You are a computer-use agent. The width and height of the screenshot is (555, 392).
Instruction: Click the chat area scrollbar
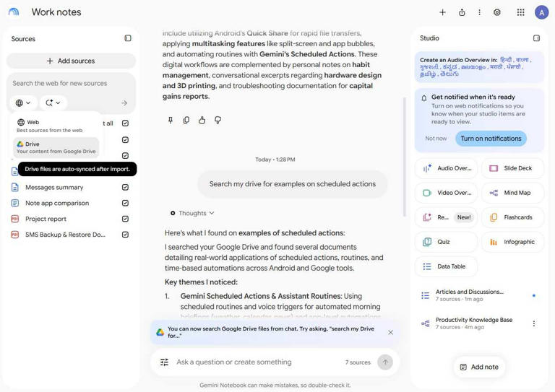(x=404, y=157)
